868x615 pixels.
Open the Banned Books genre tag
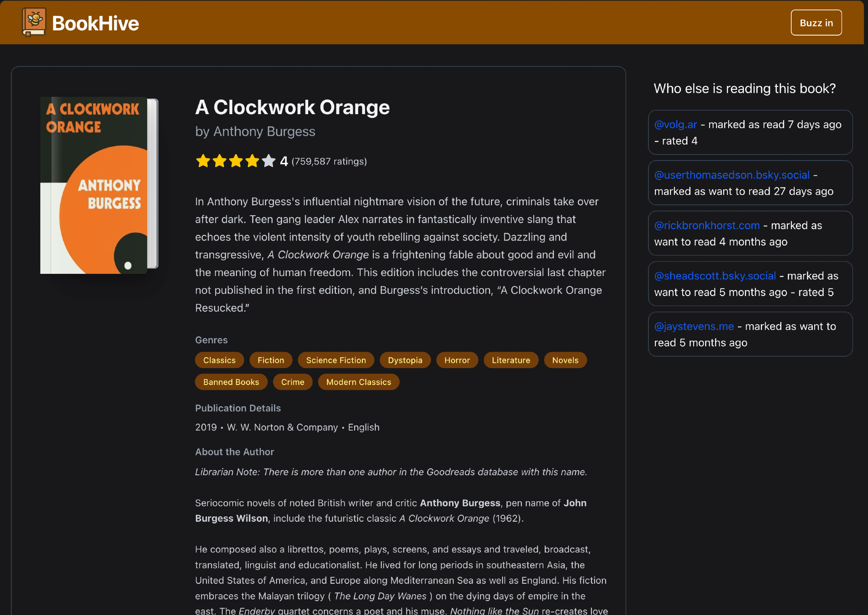[x=231, y=382]
